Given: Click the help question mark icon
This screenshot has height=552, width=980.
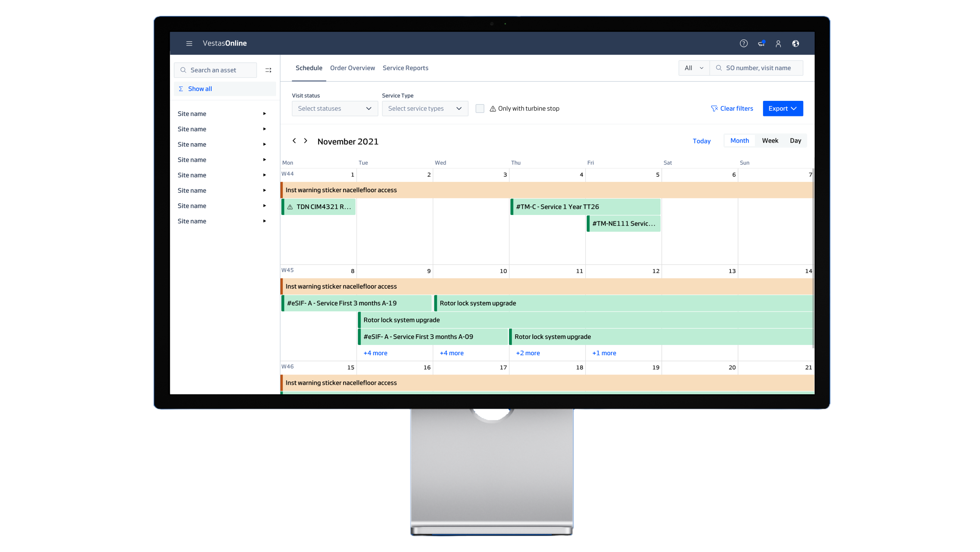Looking at the screenshot, I should point(743,43).
